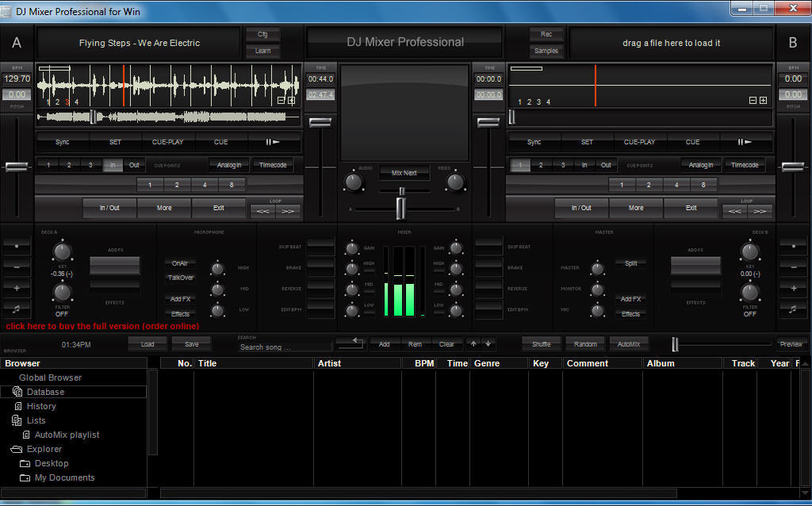812x506 pixels.
Task: Enable Timecode on deck B
Action: tap(745, 165)
